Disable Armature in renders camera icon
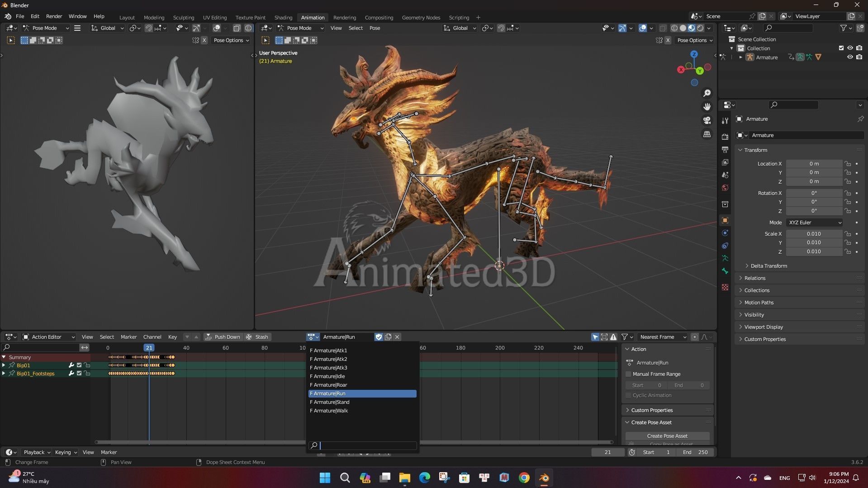868x488 pixels. [x=859, y=57]
